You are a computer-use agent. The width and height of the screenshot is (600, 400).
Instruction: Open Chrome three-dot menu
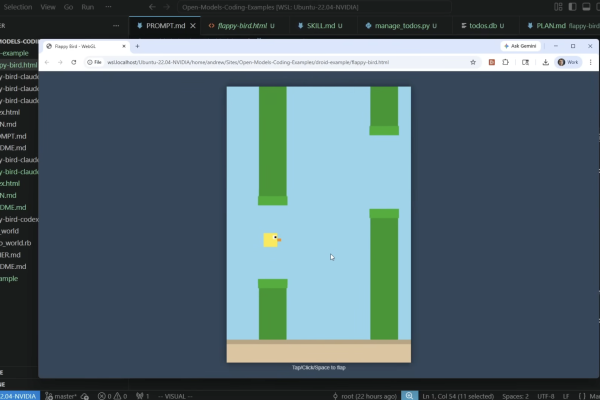[x=590, y=62]
